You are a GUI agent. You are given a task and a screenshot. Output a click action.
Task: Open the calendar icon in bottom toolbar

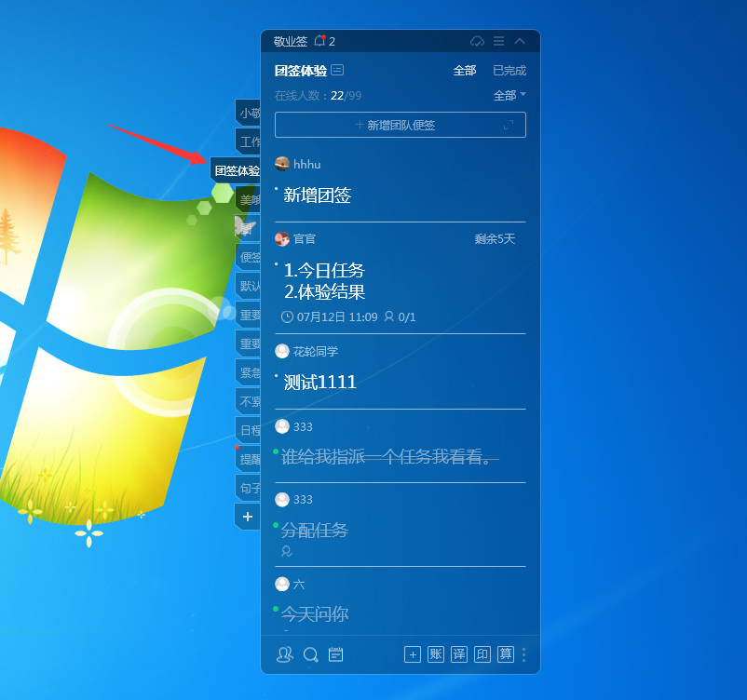pos(336,654)
